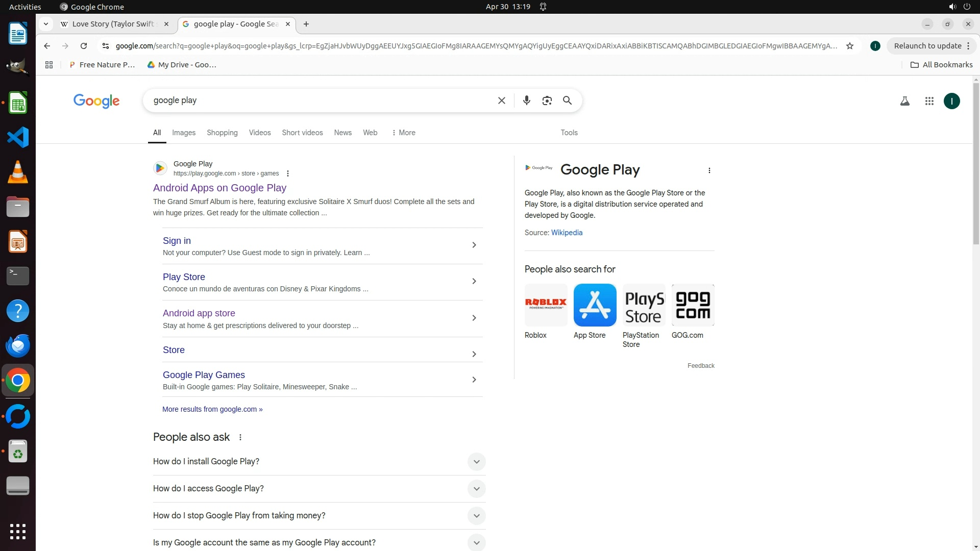Open the Google apps grid
Screen dimensions: 980x551
pos(929,101)
